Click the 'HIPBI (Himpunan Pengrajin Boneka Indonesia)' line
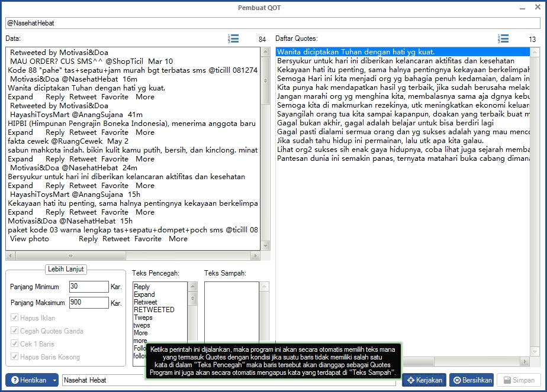Screen dimensions: 547x392 (132, 124)
